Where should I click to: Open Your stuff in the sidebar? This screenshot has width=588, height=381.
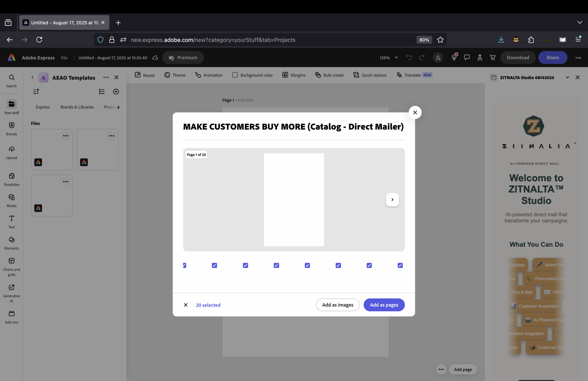[11, 107]
